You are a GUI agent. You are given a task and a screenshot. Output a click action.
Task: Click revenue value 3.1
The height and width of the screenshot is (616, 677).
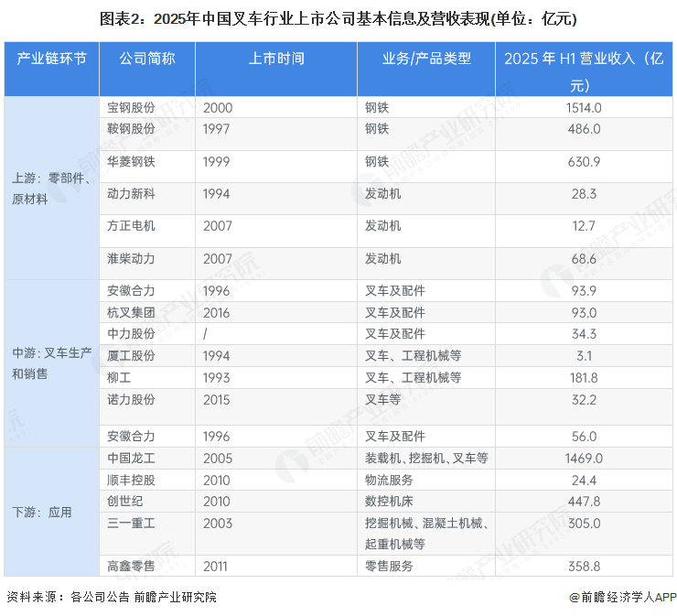point(584,356)
